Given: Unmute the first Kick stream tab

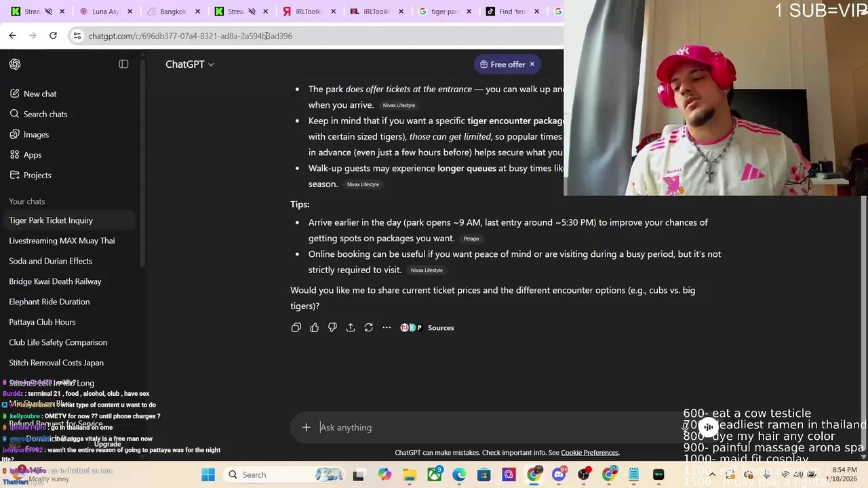Looking at the screenshot, I should coord(49,12).
